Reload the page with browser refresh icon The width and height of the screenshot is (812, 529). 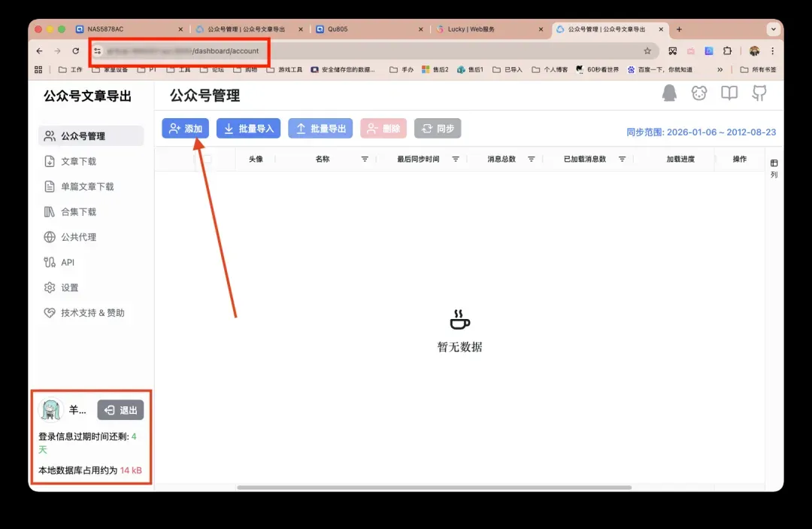coord(75,51)
